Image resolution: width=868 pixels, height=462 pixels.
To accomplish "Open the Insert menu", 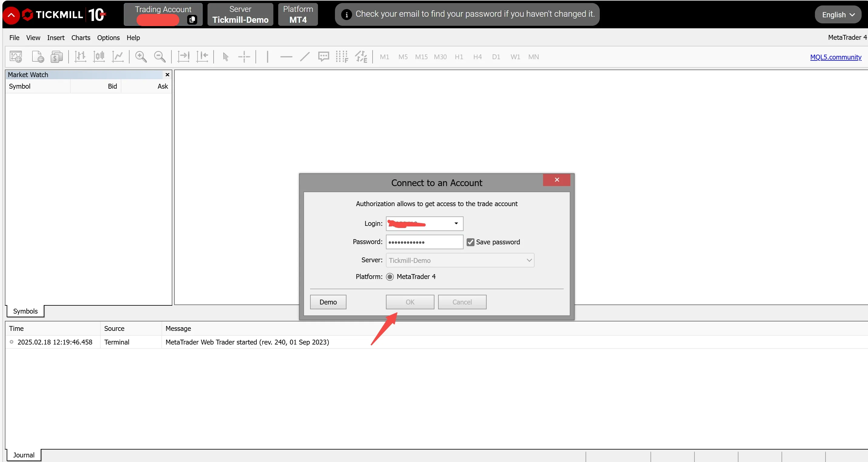I will tap(56, 37).
